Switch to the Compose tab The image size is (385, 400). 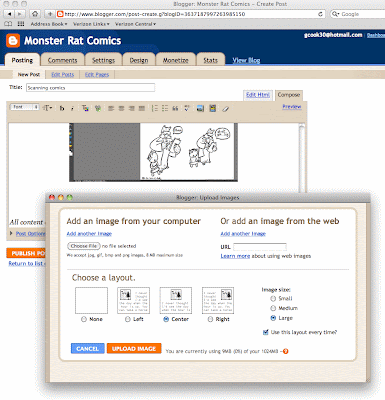289,95
